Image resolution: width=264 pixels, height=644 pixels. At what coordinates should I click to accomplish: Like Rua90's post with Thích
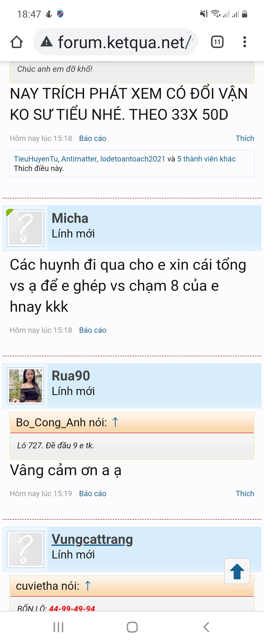pos(245,494)
